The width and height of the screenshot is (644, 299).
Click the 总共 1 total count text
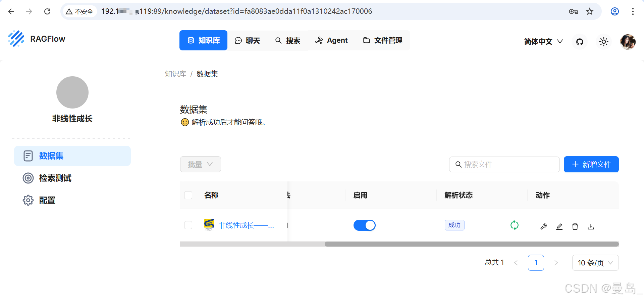pyautogui.click(x=494, y=262)
